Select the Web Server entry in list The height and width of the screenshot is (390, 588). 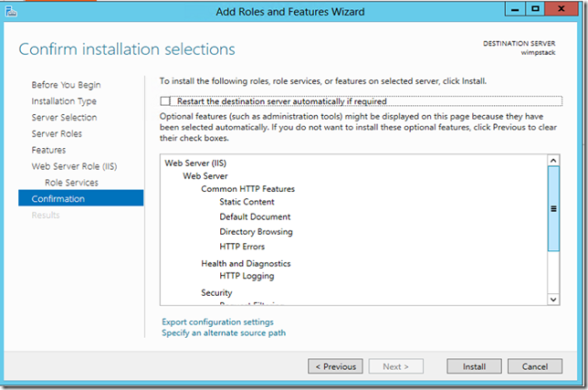(x=205, y=176)
